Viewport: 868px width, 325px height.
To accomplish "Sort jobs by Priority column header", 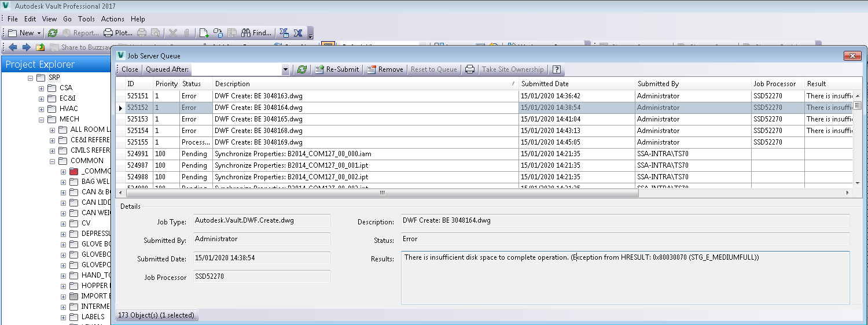I will [167, 84].
